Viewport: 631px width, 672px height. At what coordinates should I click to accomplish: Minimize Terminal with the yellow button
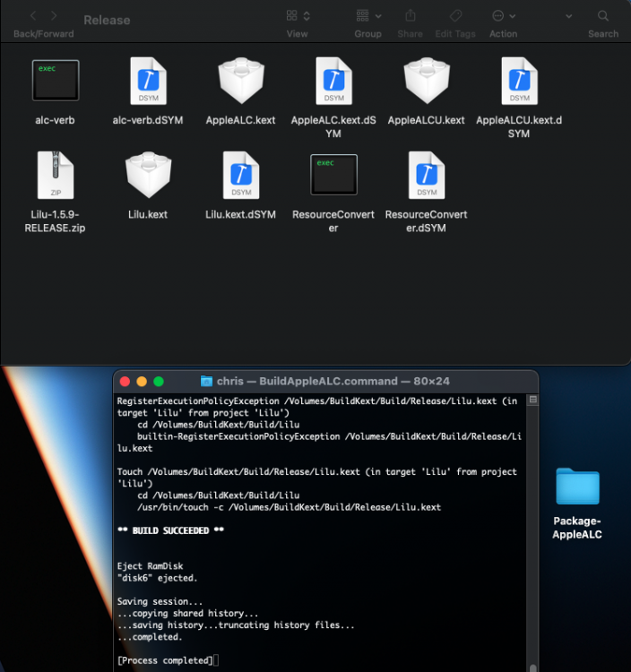point(142,382)
